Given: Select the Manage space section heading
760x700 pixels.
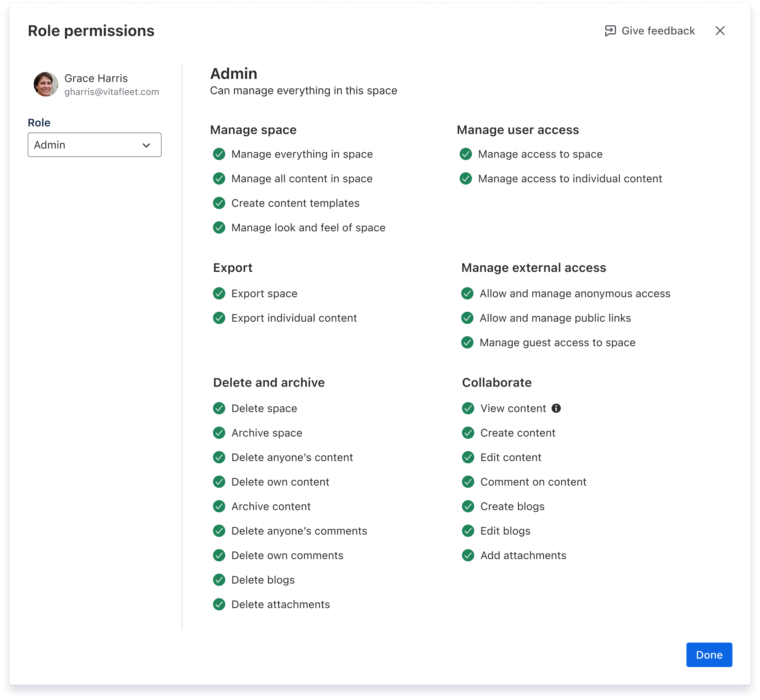Looking at the screenshot, I should tap(253, 130).
